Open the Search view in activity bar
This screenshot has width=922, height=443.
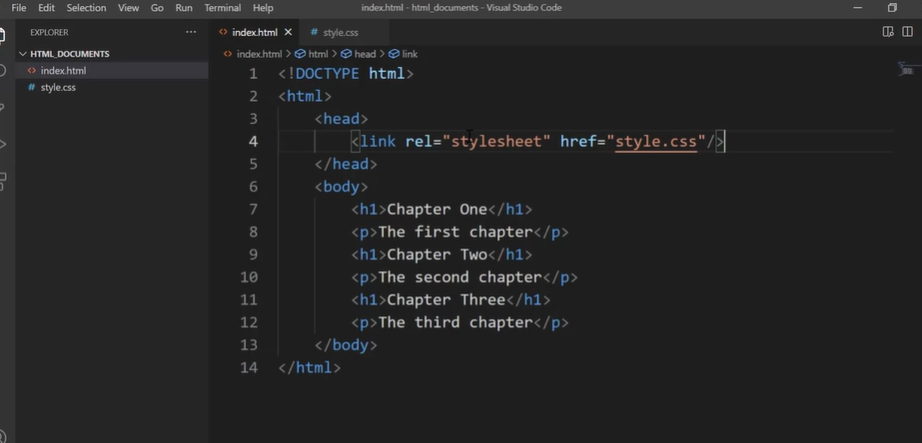pyautogui.click(x=2, y=71)
